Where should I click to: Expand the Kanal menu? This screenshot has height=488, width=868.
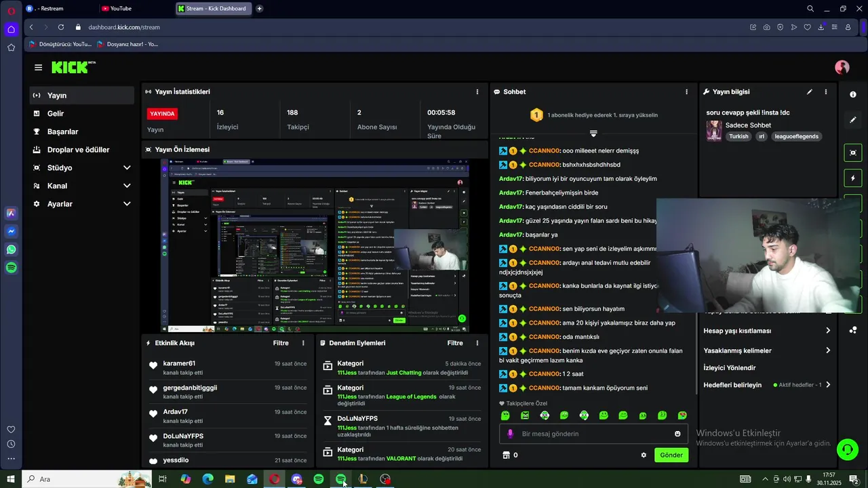[x=127, y=186]
